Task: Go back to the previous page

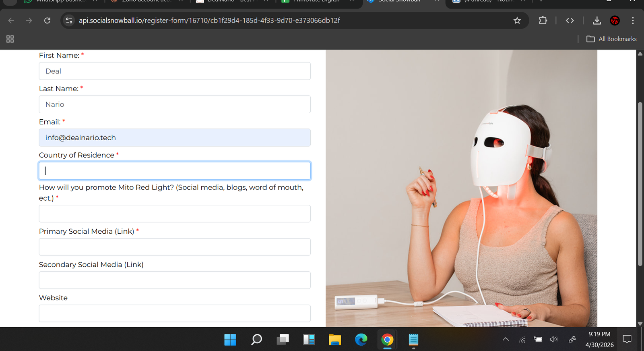Action: [11, 21]
